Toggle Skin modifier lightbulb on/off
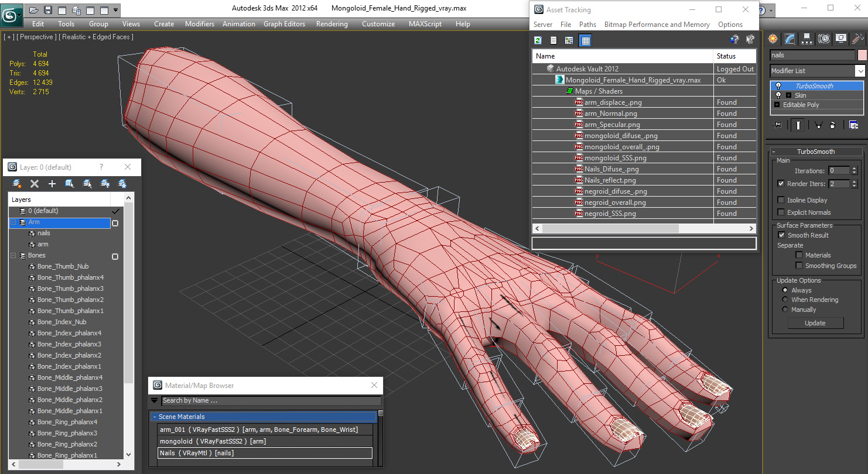The width and height of the screenshot is (868, 474). pos(778,95)
